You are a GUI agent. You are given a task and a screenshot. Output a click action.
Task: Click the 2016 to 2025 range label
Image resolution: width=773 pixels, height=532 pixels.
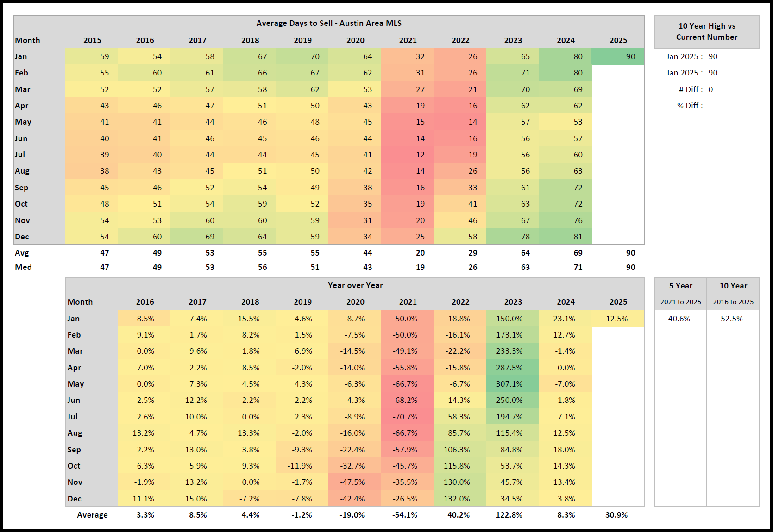pyautogui.click(x=733, y=302)
